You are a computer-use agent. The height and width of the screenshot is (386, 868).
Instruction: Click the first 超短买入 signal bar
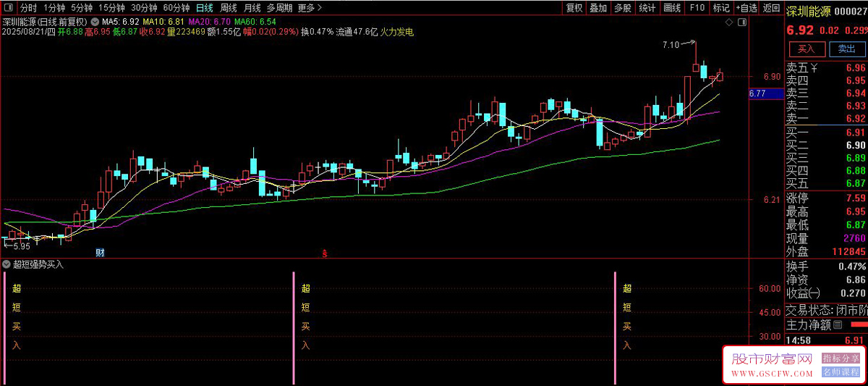(x=6, y=327)
